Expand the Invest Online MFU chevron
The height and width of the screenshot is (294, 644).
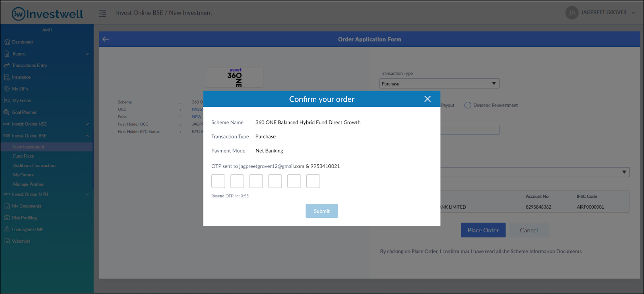click(x=87, y=194)
